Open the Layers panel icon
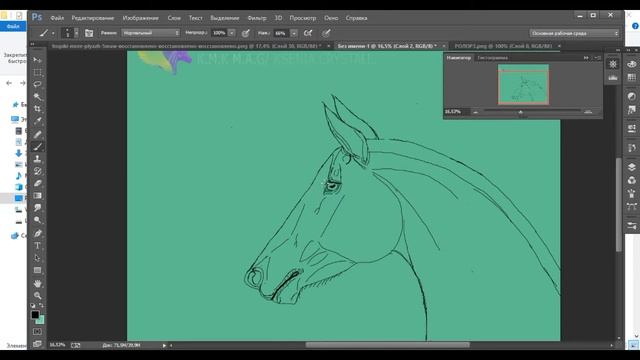The image size is (640, 360). coord(631,167)
